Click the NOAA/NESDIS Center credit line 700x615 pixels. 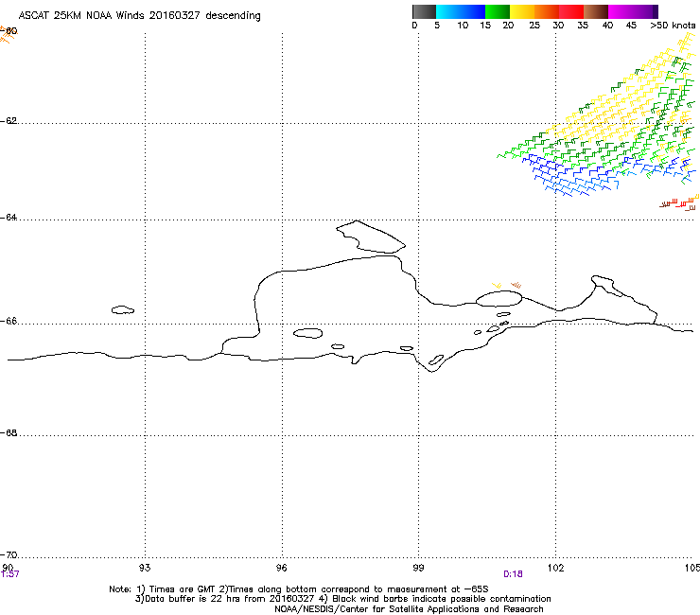pyautogui.click(x=409, y=609)
